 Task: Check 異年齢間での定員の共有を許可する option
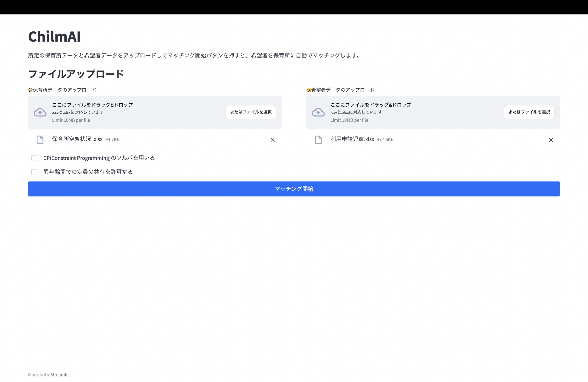(34, 172)
